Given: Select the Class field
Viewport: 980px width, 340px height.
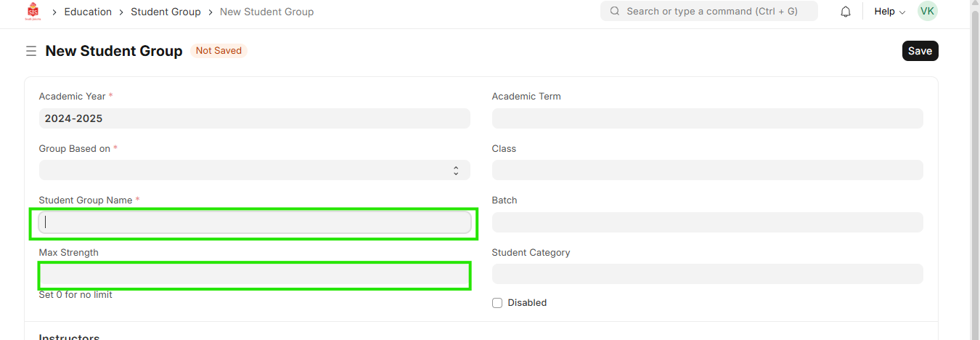Looking at the screenshot, I should pyautogui.click(x=707, y=170).
